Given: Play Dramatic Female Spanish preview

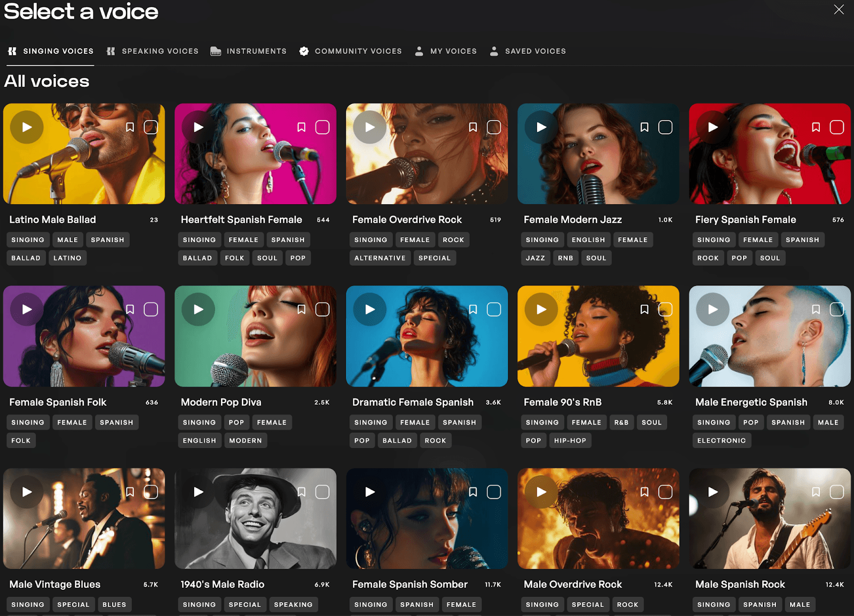Looking at the screenshot, I should pos(370,309).
